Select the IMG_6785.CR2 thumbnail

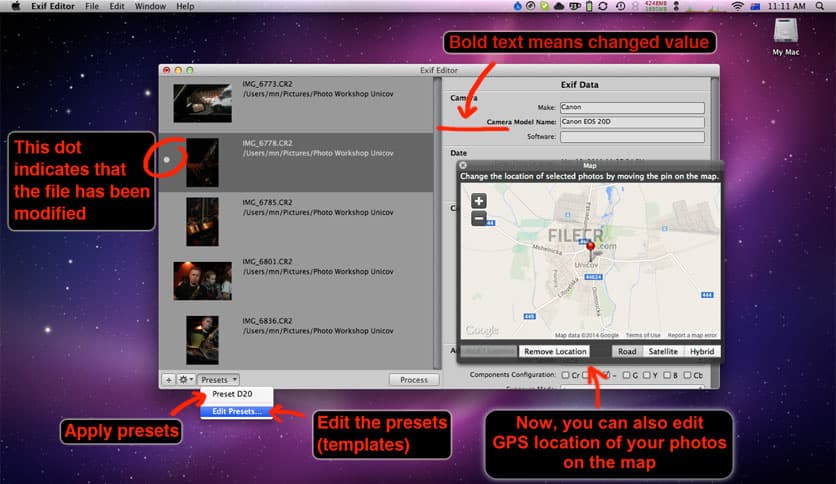tap(203, 222)
